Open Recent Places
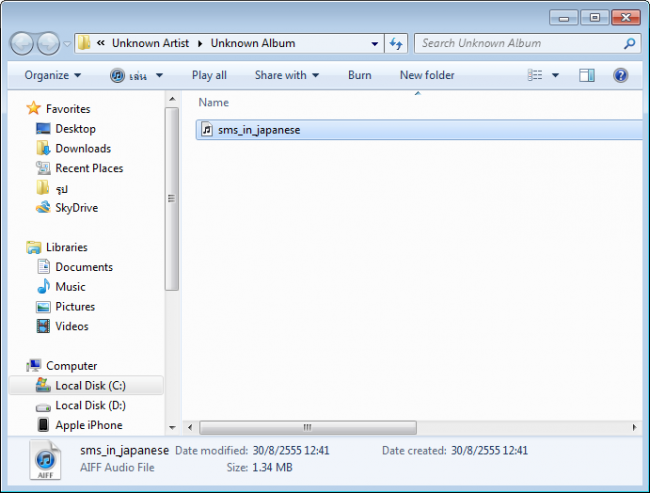The width and height of the screenshot is (650, 493). click(89, 168)
